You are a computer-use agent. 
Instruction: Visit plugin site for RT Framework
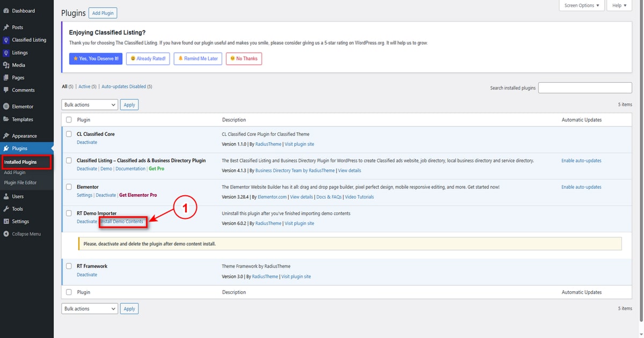[x=296, y=277]
